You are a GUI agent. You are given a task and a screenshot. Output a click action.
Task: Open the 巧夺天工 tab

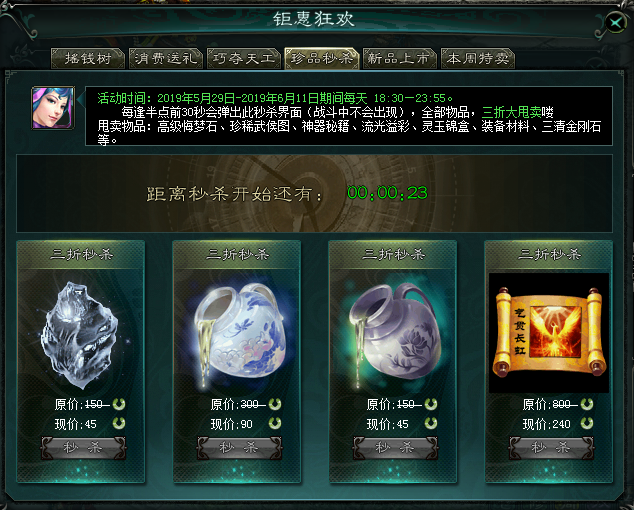(244, 59)
